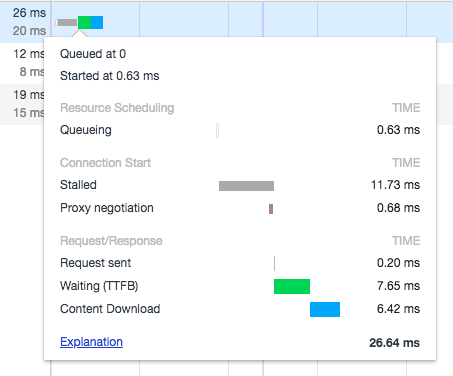This screenshot has height=376, width=453.
Task: Click the Queueing timing bar outline
Action: point(218,130)
